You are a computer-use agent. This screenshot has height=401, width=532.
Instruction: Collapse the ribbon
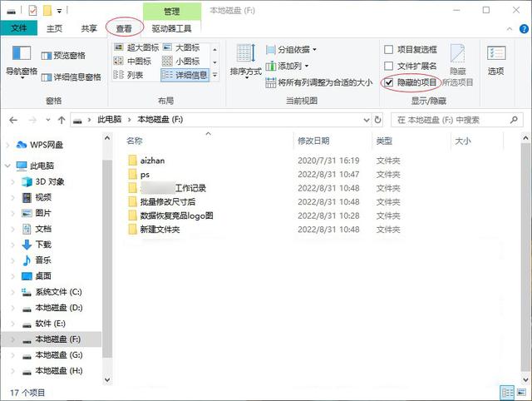tap(510, 29)
